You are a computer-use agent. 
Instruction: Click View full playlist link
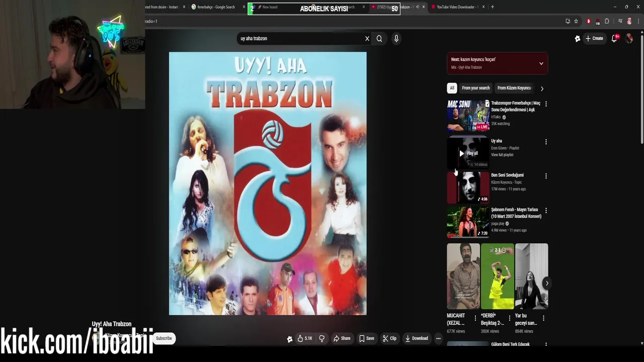pos(502,155)
